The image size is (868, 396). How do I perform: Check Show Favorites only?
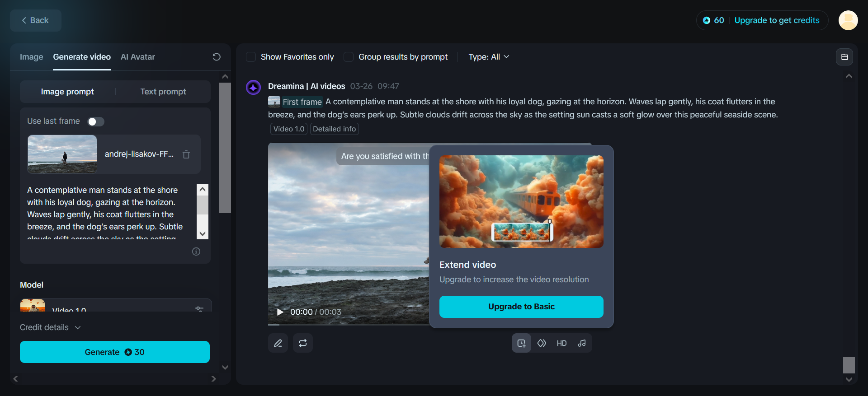point(251,57)
